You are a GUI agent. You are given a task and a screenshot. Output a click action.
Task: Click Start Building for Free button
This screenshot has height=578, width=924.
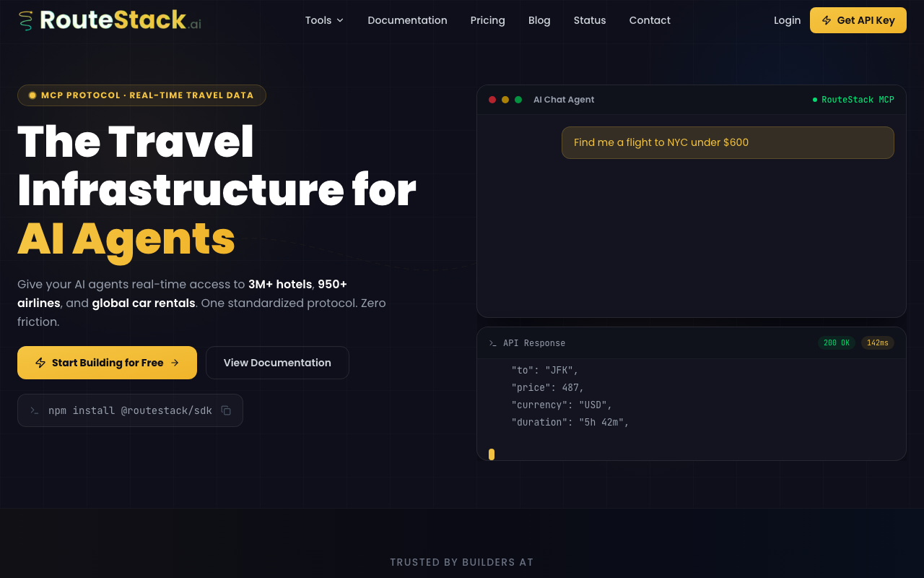[x=107, y=363]
